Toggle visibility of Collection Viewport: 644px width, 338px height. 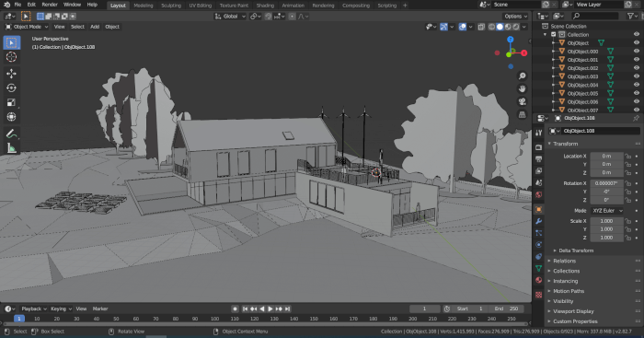pyautogui.click(x=637, y=35)
